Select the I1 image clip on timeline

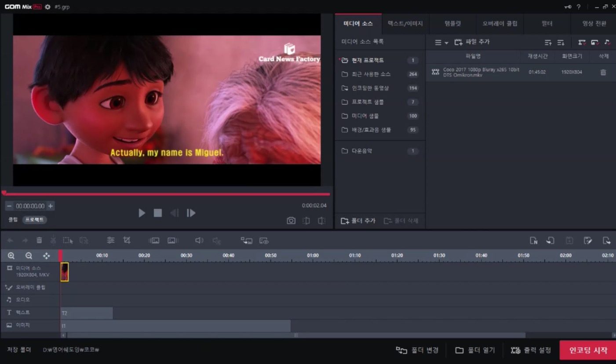[175, 326]
